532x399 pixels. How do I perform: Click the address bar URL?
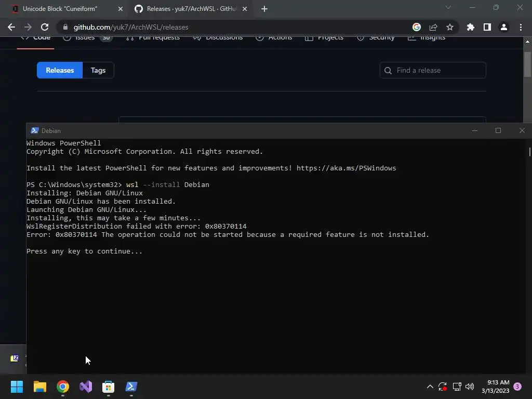(x=131, y=27)
